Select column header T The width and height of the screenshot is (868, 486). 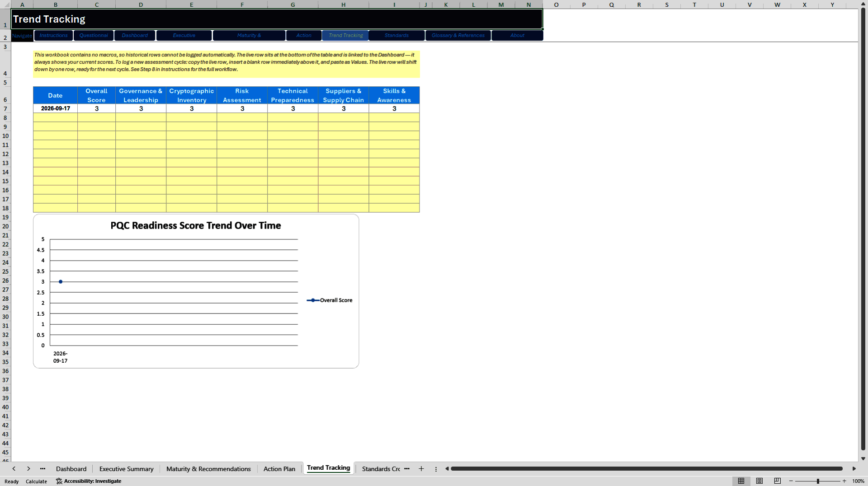(694, 5)
